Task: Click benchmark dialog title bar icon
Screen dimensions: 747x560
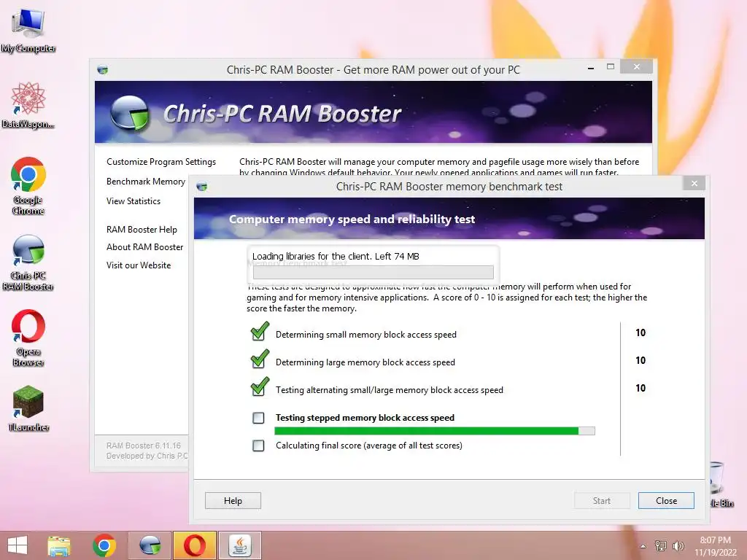Action: pos(202,187)
